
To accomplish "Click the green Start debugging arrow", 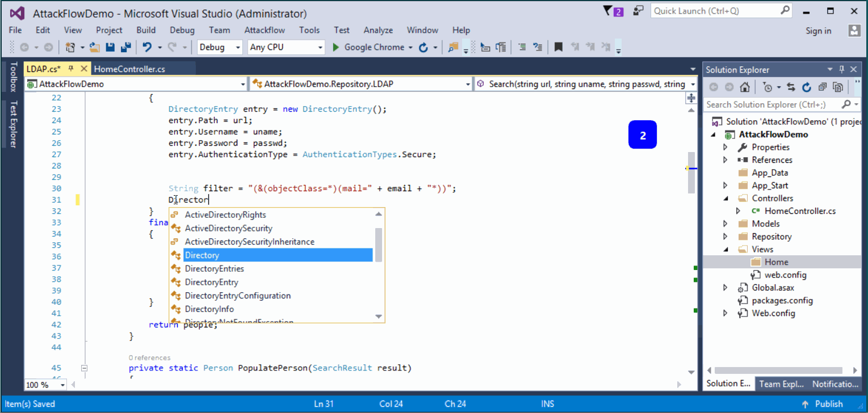I will tap(336, 48).
